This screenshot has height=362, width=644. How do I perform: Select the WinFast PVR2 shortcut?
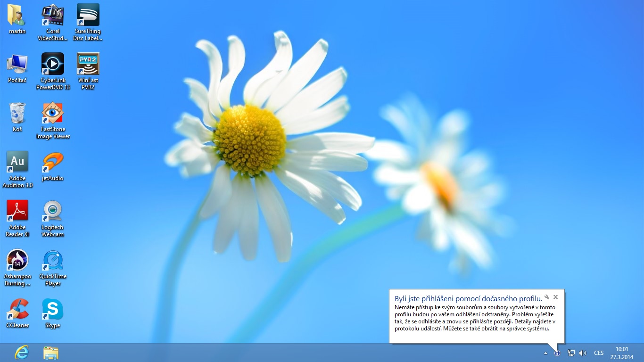click(88, 71)
